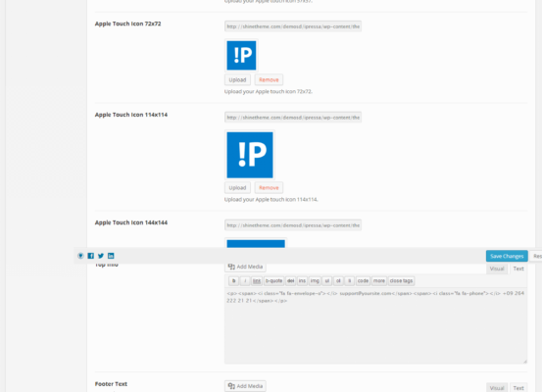The height and width of the screenshot is (392, 542).
Task: Focus the Apple Touch Icon 144x144 URL field
Action: click(293, 225)
